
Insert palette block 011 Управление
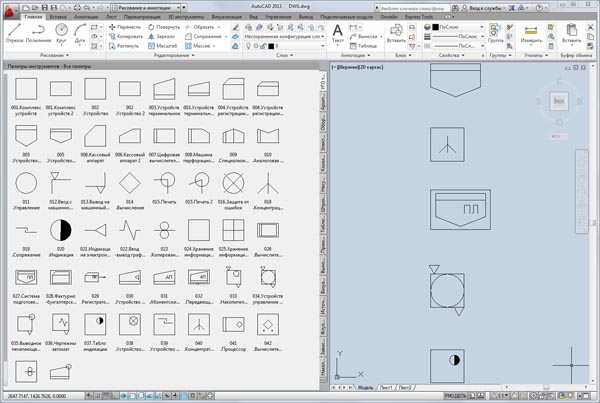pyautogui.click(x=27, y=182)
